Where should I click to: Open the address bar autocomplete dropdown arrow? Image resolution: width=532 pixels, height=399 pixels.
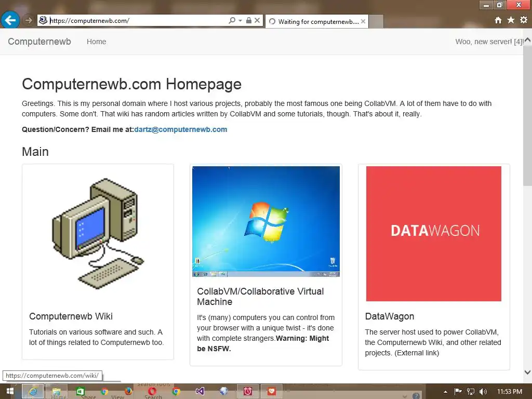(x=240, y=20)
